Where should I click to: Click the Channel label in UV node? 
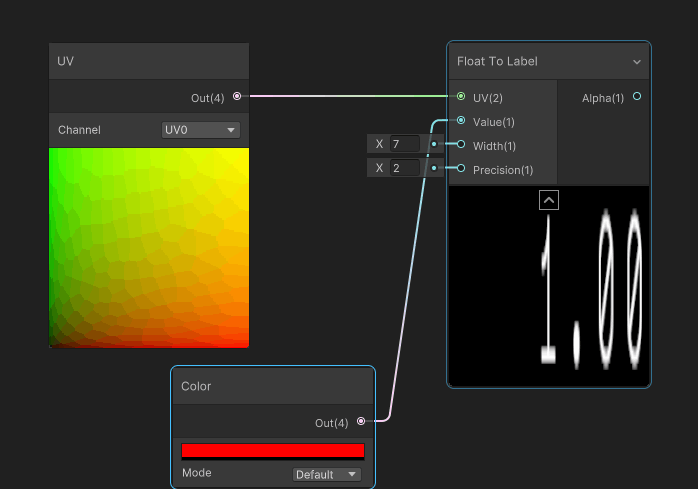pyautogui.click(x=79, y=130)
